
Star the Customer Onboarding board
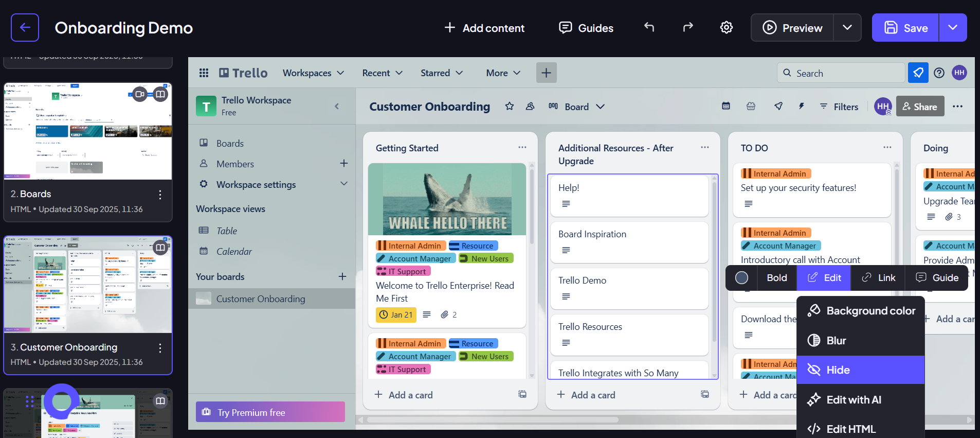[x=510, y=106]
